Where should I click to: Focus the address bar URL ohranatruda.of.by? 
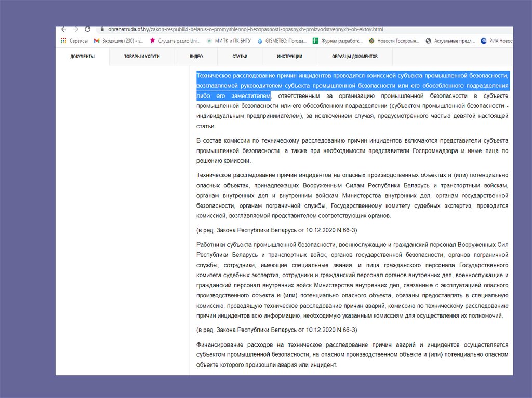(245, 29)
